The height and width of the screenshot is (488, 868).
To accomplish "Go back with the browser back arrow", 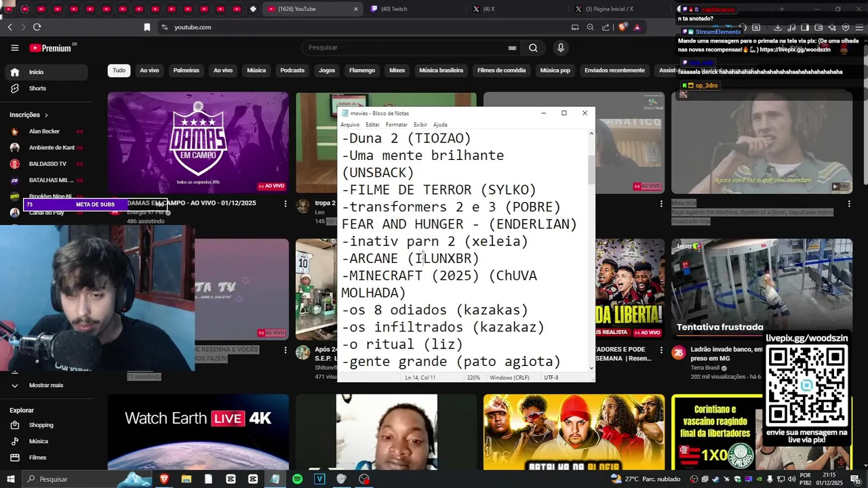I will [9, 27].
